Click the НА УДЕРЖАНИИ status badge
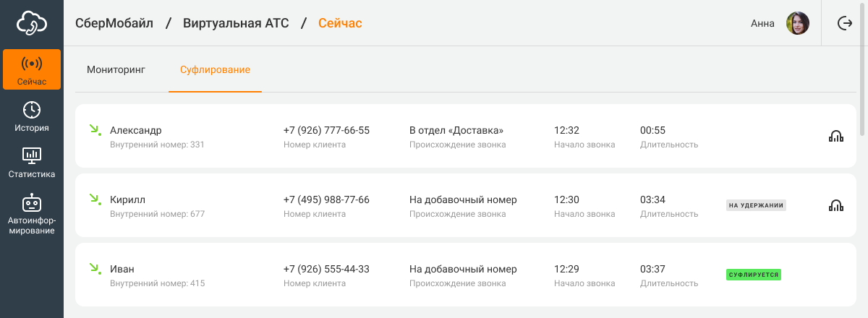This screenshot has height=318, width=868. point(756,205)
